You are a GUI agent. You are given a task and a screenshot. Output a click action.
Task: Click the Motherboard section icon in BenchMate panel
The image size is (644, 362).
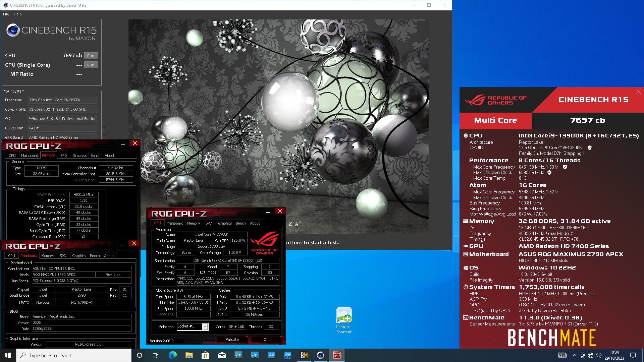coord(466,254)
